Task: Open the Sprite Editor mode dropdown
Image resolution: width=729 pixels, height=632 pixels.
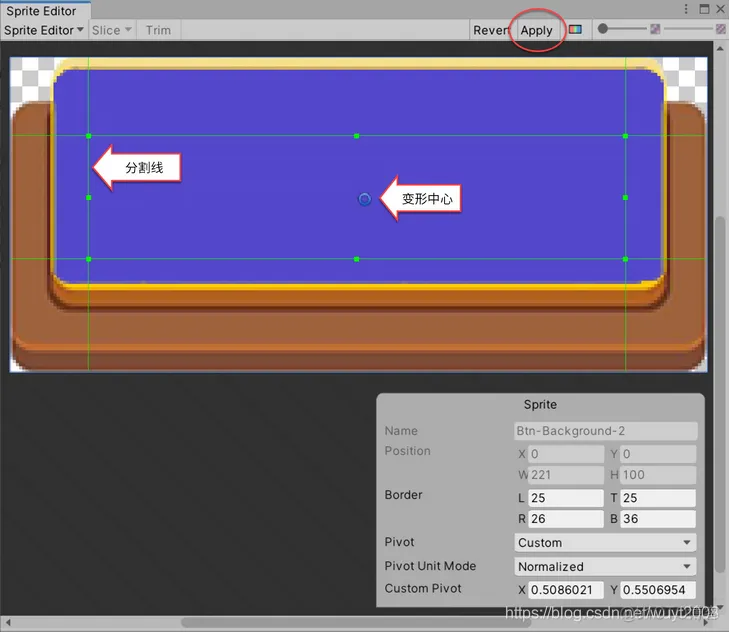Action: tap(44, 30)
